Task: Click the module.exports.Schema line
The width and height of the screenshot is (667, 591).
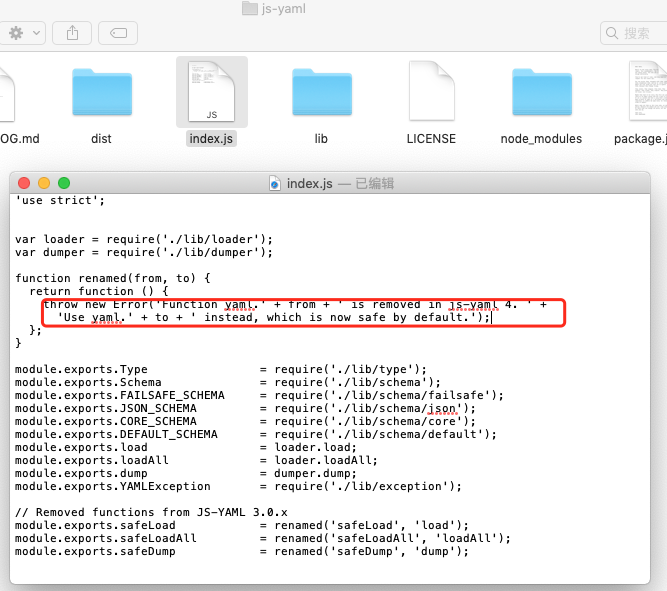Action: pos(228,383)
